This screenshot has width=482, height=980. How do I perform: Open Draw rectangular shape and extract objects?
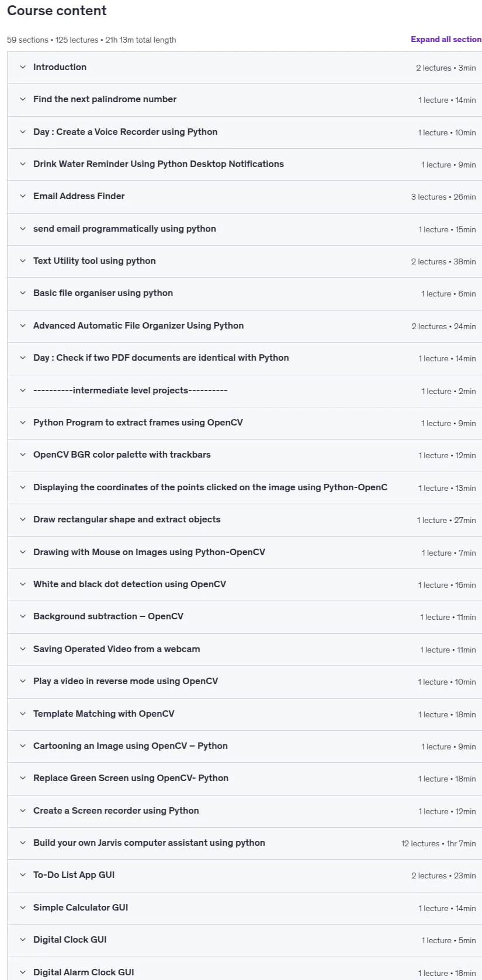244,519
